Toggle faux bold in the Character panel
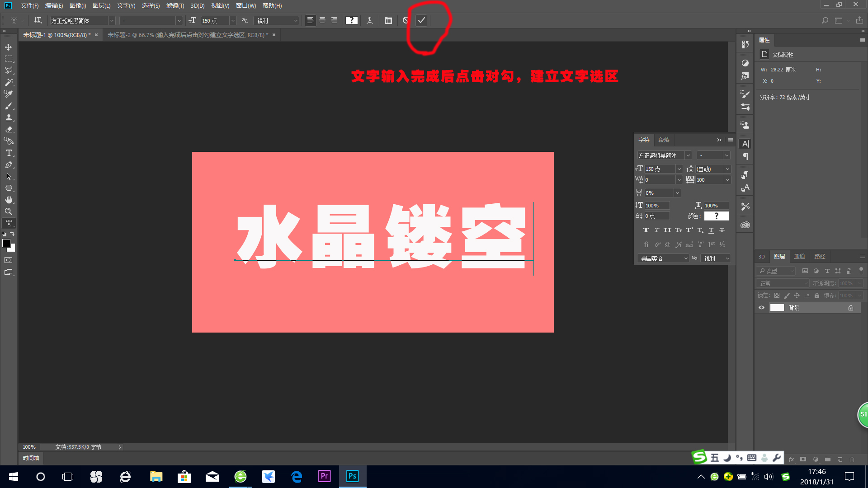868x488 pixels. pos(646,230)
